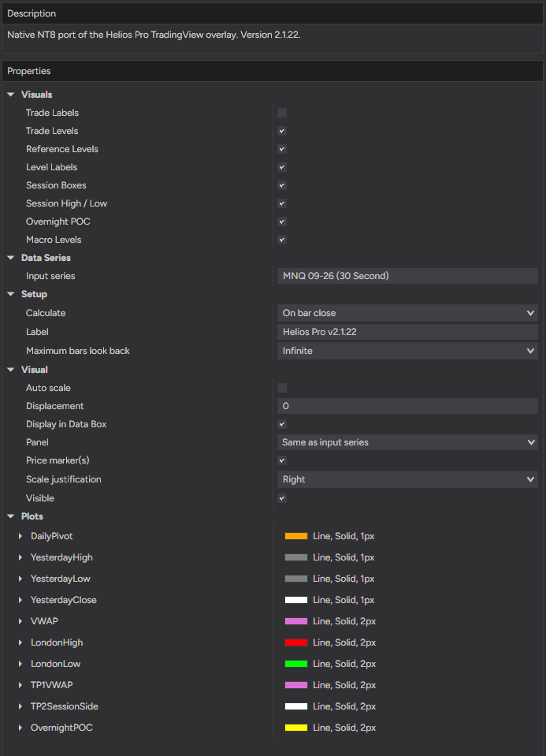
Task: Click the white YesterdayClose color swatch
Action: (x=296, y=600)
